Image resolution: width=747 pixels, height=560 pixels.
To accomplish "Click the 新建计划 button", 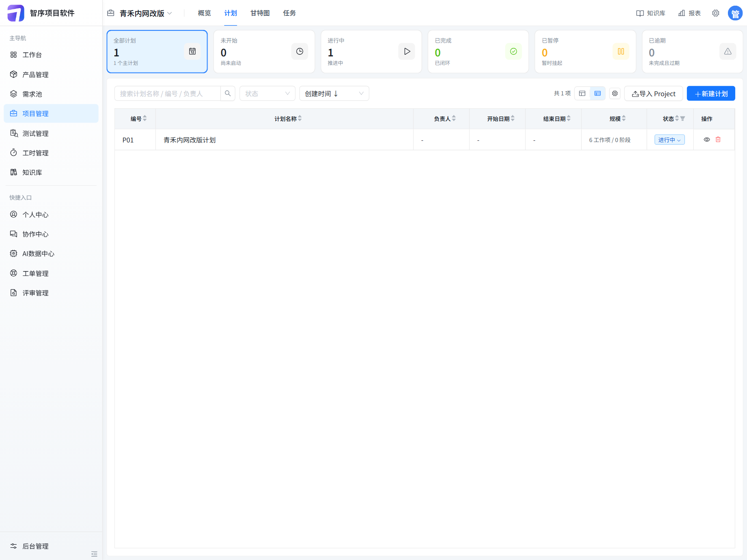I will pyautogui.click(x=711, y=94).
